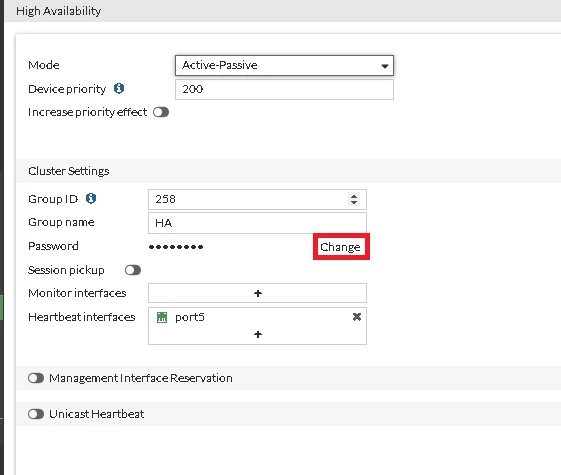561x475 pixels.
Task: Enable the Session pickup toggle
Action: 133,270
